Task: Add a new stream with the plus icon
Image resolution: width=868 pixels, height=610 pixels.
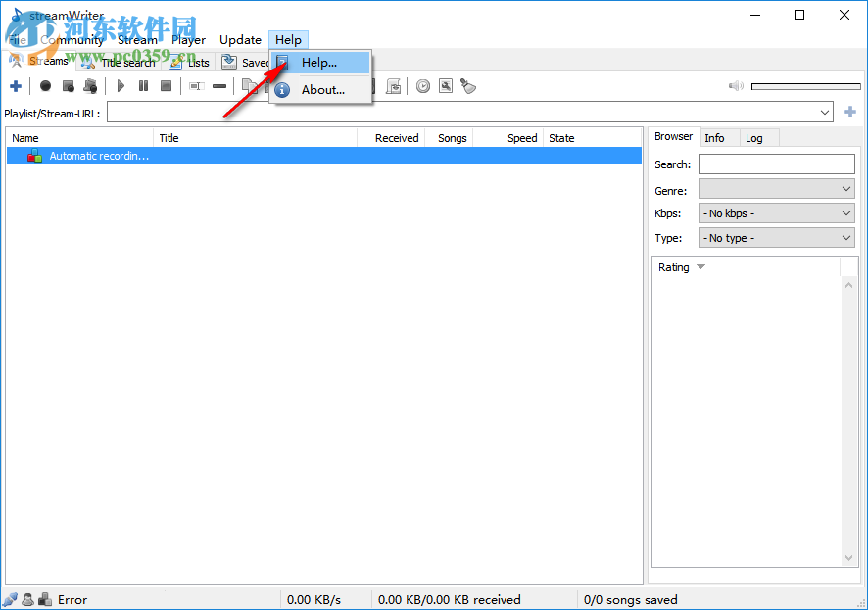Action: pos(16,86)
